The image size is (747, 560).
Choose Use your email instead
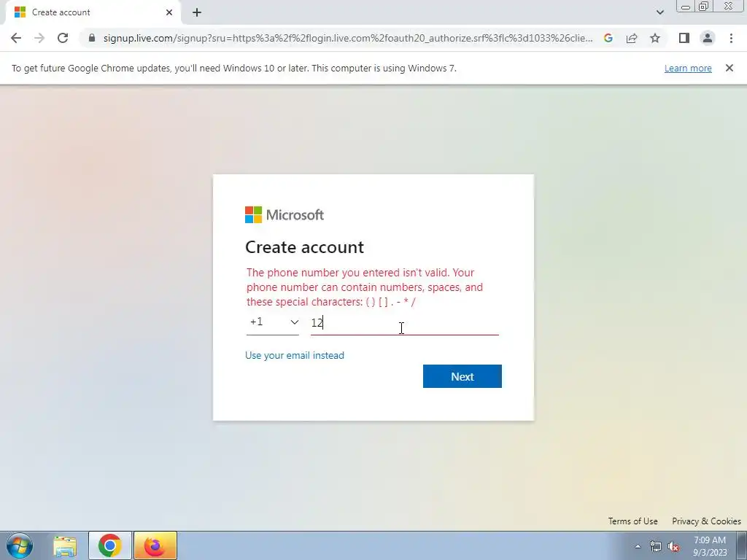coord(295,355)
